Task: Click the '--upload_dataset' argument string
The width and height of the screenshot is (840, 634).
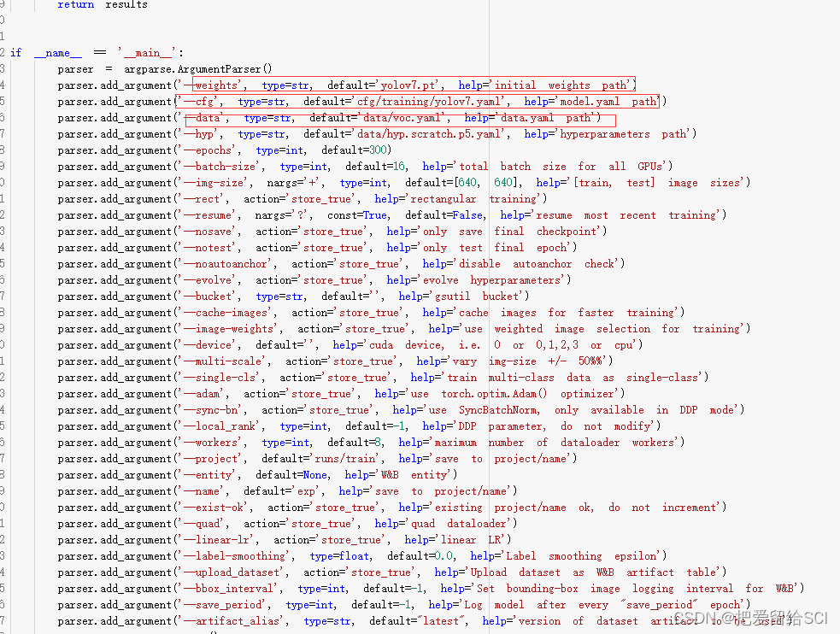Action: (x=232, y=572)
